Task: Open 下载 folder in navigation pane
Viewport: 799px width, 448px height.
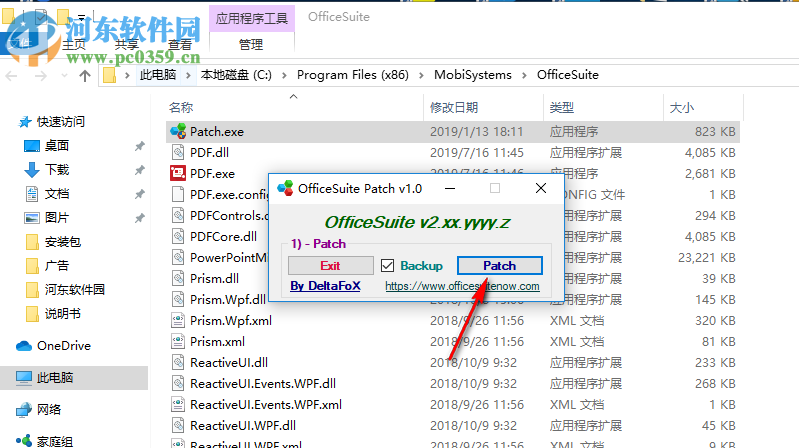Action: coord(57,169)
